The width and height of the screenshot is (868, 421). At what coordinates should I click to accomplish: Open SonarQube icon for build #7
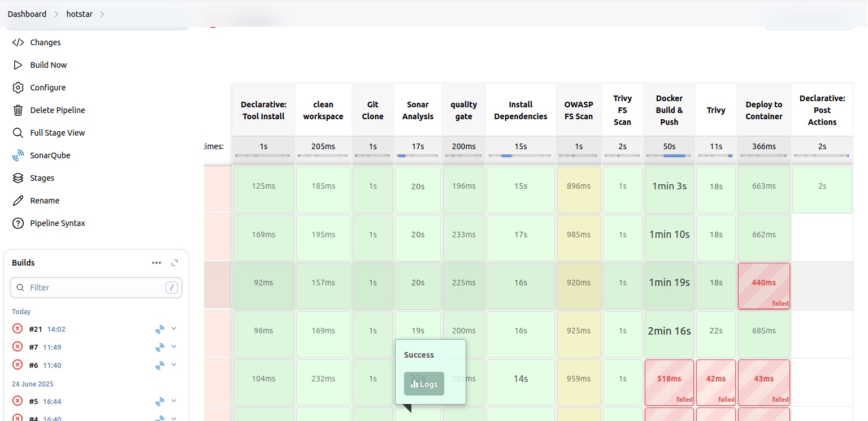(160, 347)
